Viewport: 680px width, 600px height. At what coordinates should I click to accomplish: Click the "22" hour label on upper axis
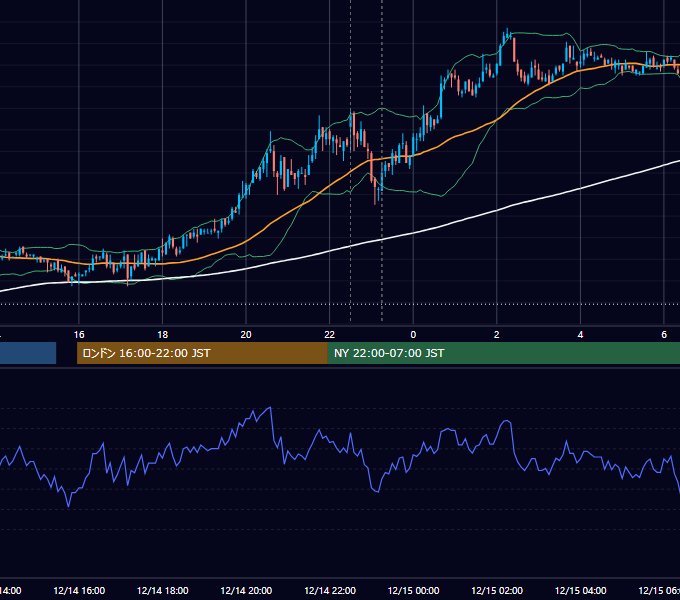pyautogui.click(x=330, y=335)
